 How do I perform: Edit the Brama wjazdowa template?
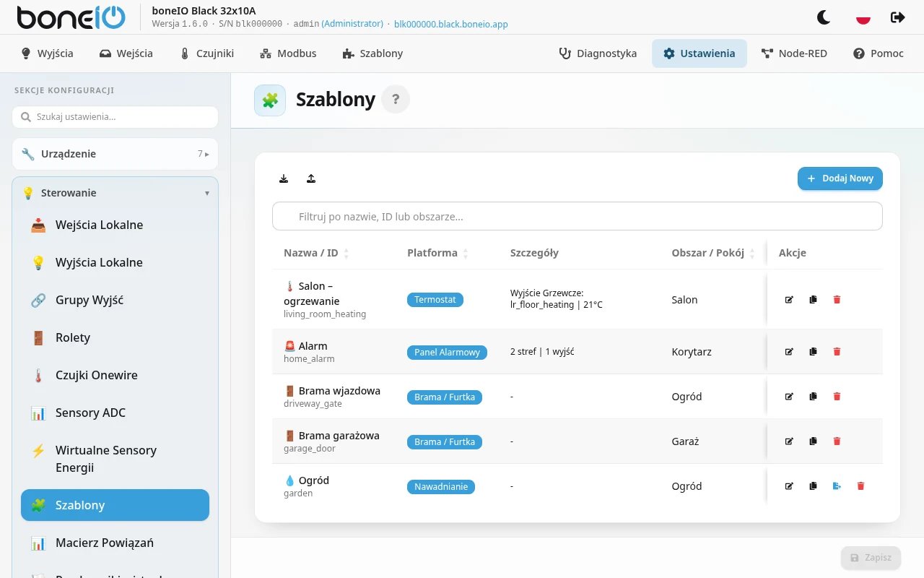(789, 397)
